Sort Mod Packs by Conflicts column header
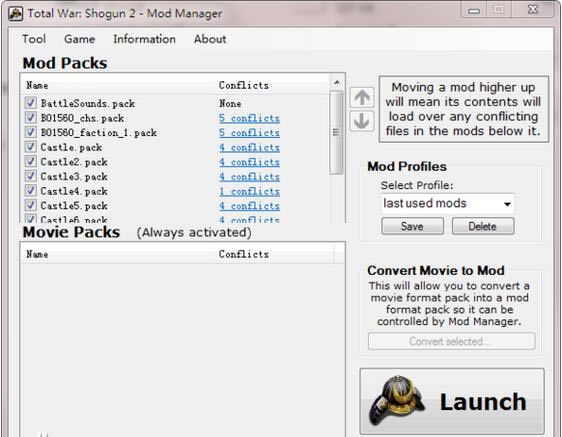The image size is (562, 437). [x=244, y=85]
